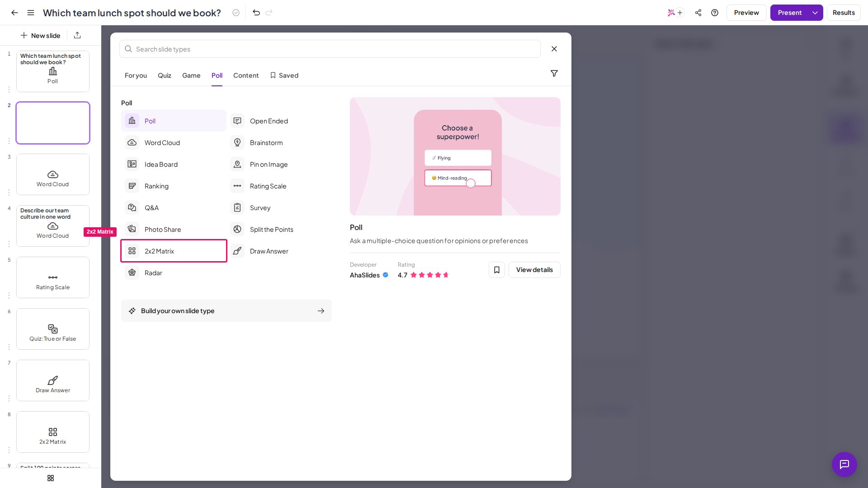Click the undo icon
868x488 pixels.
[x=256, y=13]
